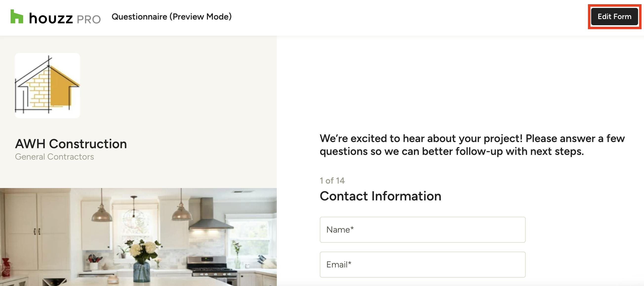Click the 1 of 14 step indicator

tap(332, 181)
